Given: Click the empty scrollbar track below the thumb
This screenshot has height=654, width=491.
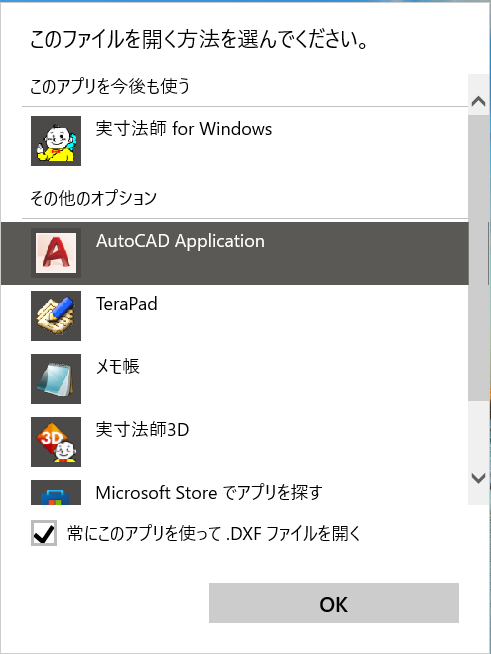Looking at the screenshot, I should pyautogui.click(x=478, y=432).
